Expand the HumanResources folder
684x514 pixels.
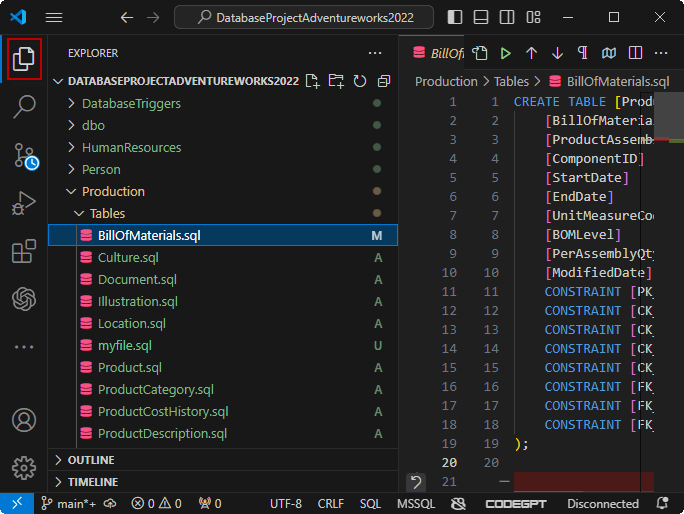coord(131,147)
